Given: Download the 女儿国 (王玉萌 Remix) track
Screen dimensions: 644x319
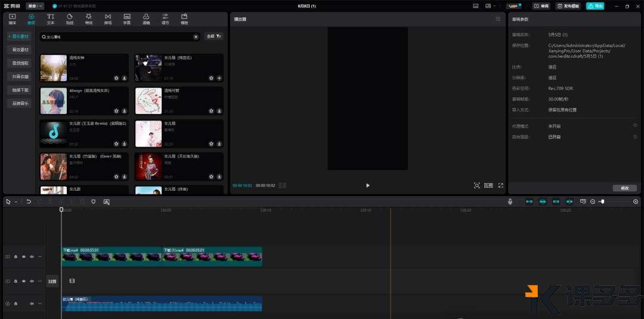Looking at the screenshot, I should (124, 144).
